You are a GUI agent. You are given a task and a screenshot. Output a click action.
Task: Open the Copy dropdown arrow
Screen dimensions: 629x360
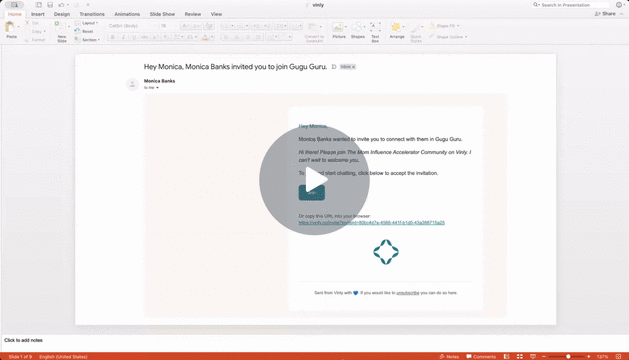coord(45,31)
